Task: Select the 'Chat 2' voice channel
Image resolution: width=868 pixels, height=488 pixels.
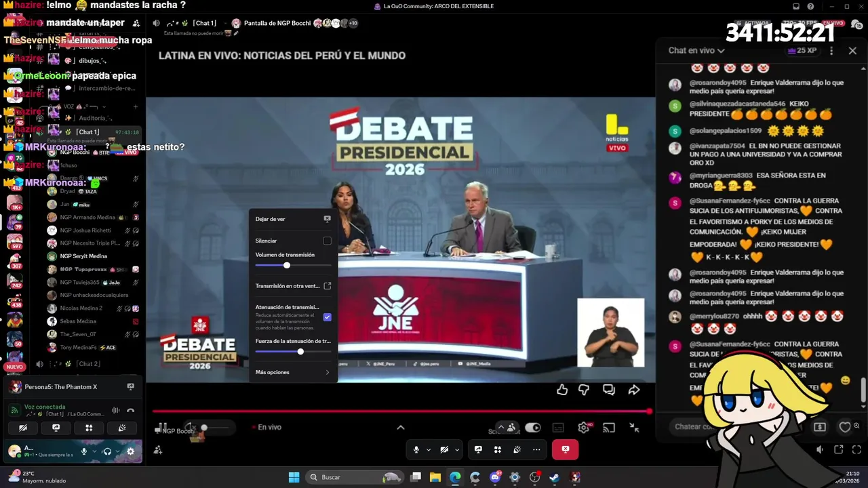Action: (88, 364)
